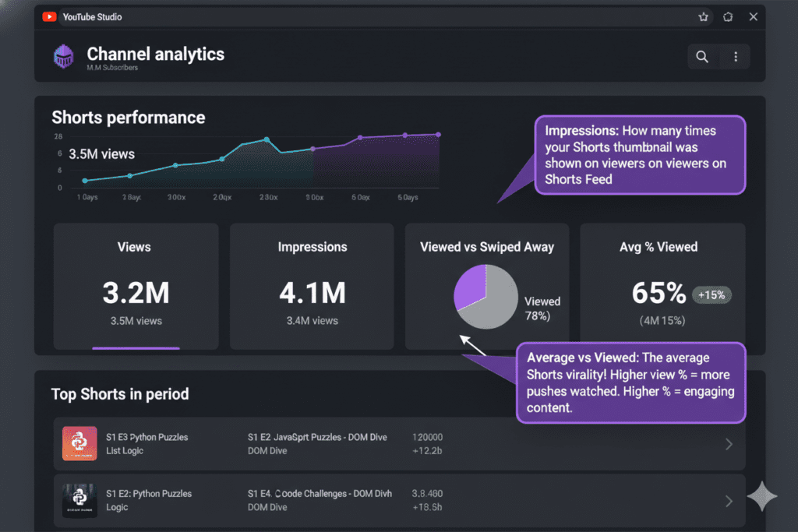798x532 pixels.
Task: Click the extensions puzzle icon in title bar
Action: point(728,16)
